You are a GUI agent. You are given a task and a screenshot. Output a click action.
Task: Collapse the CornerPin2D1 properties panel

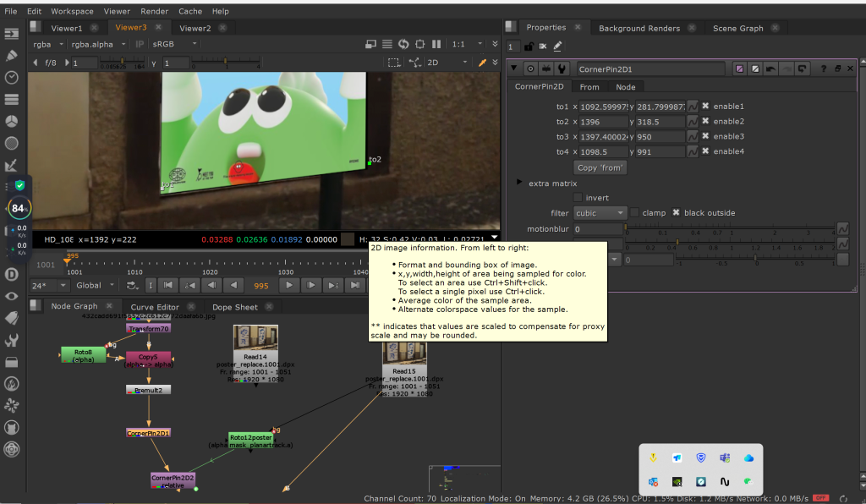[x=513, y=68]
